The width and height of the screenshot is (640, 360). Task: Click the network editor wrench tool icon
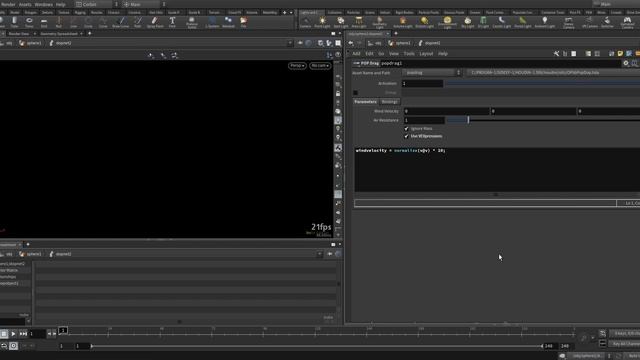556,53
